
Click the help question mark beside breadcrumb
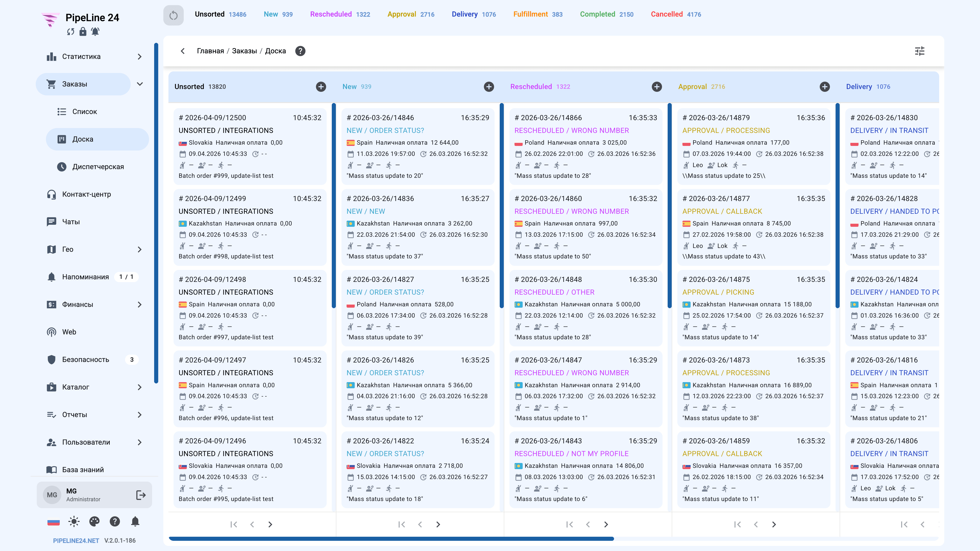[300, 51]
